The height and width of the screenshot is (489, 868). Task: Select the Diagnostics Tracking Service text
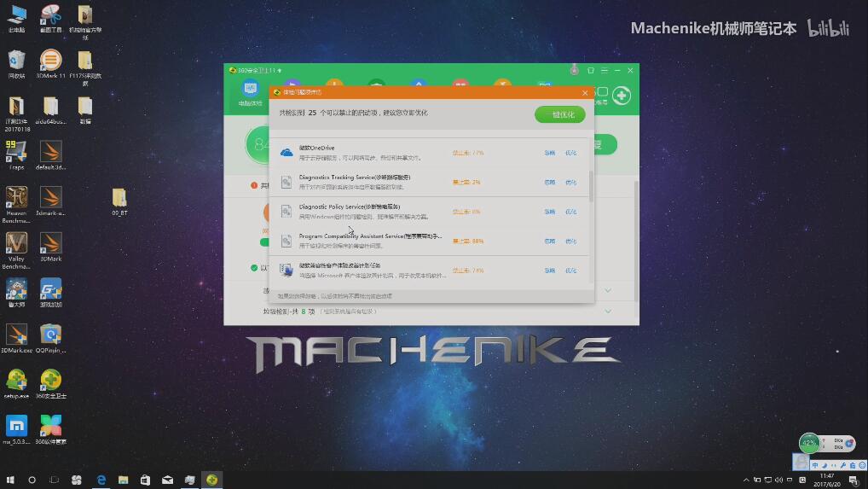pyautogui.click(x=355, y=178)
